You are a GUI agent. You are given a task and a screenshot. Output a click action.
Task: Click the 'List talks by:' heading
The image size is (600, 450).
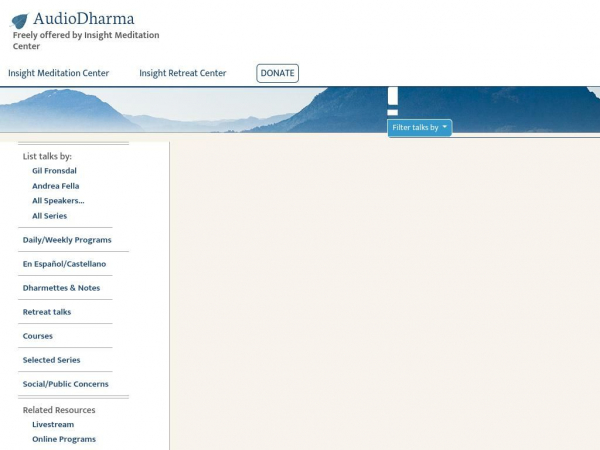(x=47, y=156)
